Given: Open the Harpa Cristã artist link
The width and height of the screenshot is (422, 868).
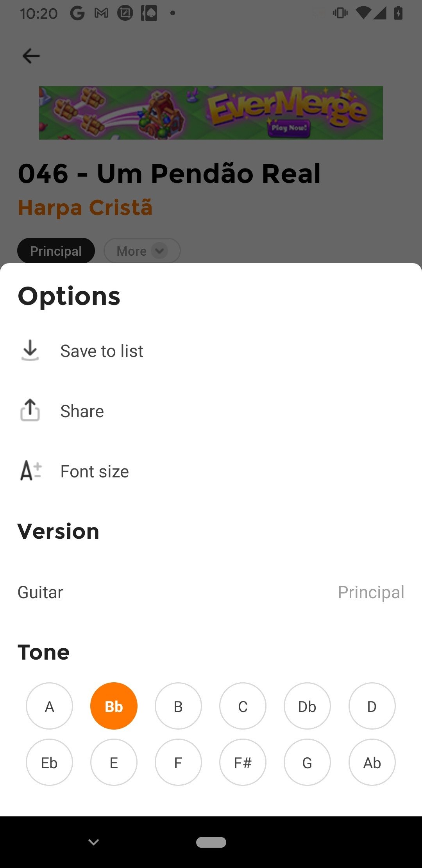Looking at the screenshot, I should click(x=85, y=207).
